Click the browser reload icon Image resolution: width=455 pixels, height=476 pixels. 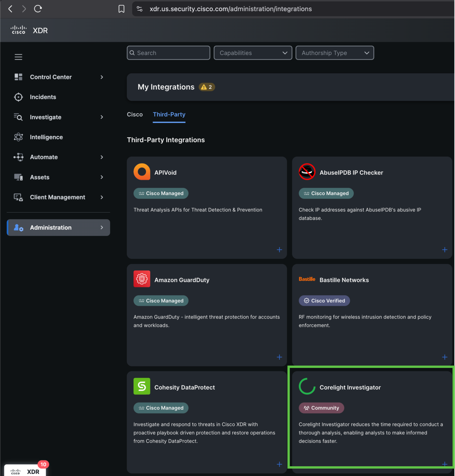click(x=38, y=9)
